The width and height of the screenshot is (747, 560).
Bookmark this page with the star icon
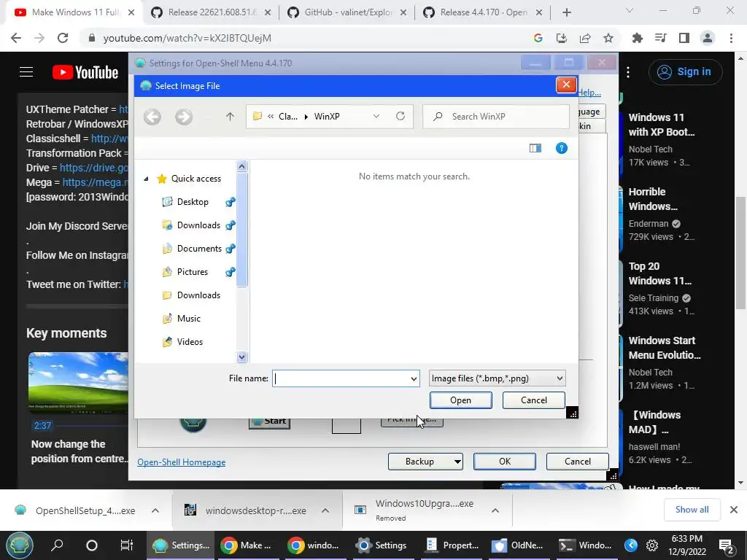608,38
